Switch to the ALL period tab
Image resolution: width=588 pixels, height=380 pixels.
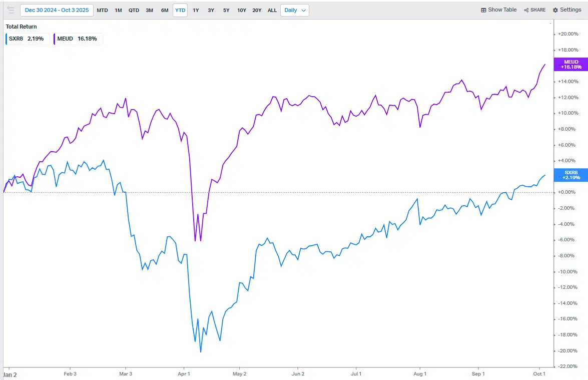(272, 10)
